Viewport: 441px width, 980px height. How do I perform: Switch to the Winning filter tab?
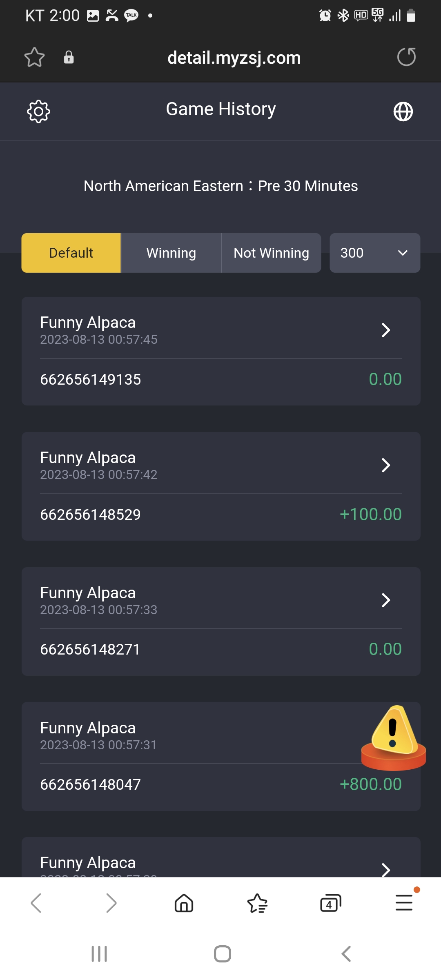[171, 253]
